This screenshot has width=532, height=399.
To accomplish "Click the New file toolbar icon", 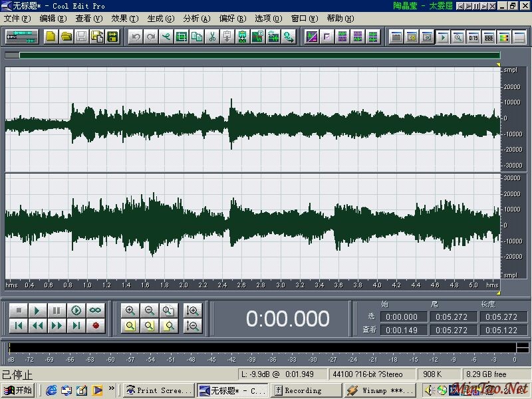I will pos(51,37).
